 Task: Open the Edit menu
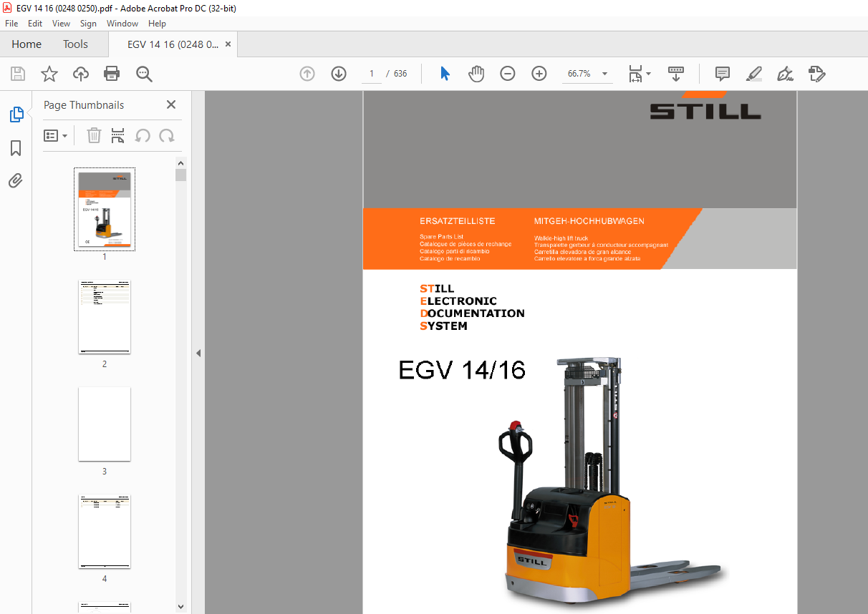click(x=35, y=24)
